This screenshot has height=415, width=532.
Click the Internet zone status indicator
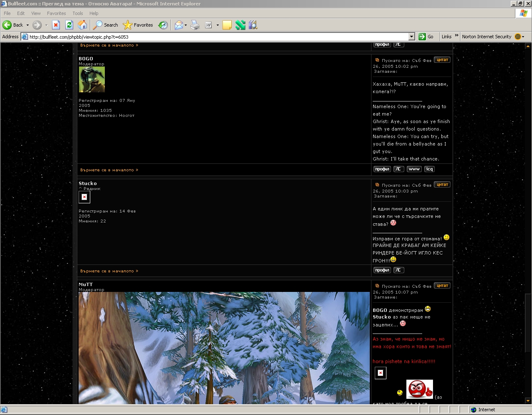point(483,410)
